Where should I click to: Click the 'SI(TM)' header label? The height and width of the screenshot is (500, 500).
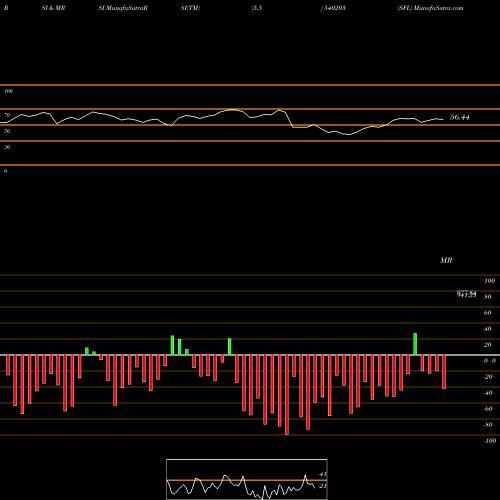coord(190,8)
